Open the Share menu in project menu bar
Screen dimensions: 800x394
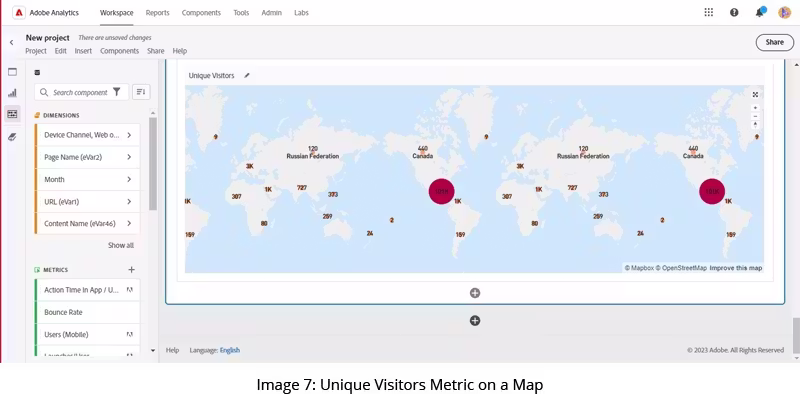[156, 51]
